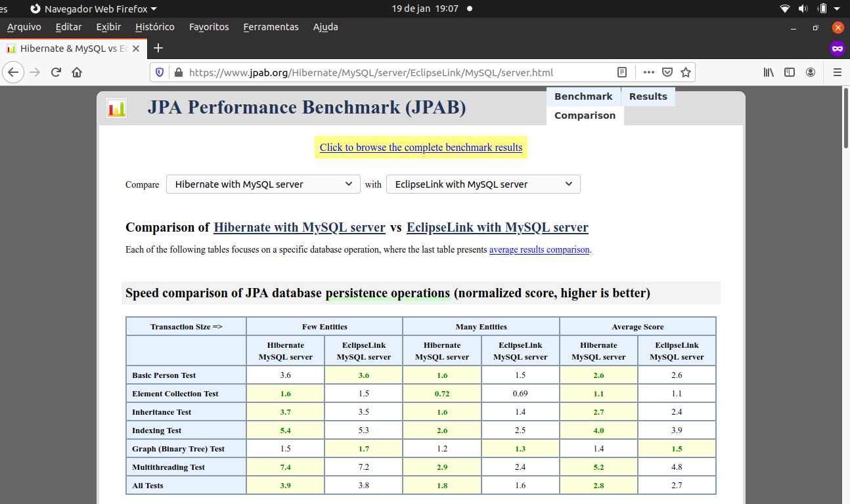Switch to the Benchmark tab
Viewport: 850px width, 504px height.
(583, 96)
